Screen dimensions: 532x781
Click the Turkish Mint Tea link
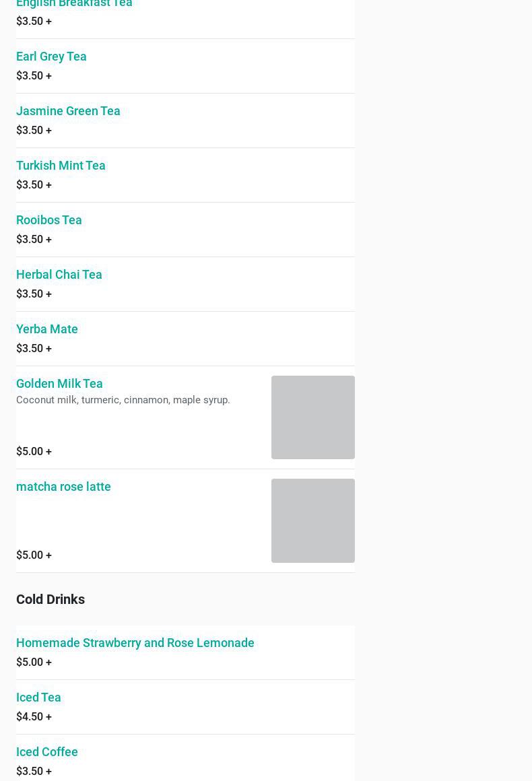point(61,166)
